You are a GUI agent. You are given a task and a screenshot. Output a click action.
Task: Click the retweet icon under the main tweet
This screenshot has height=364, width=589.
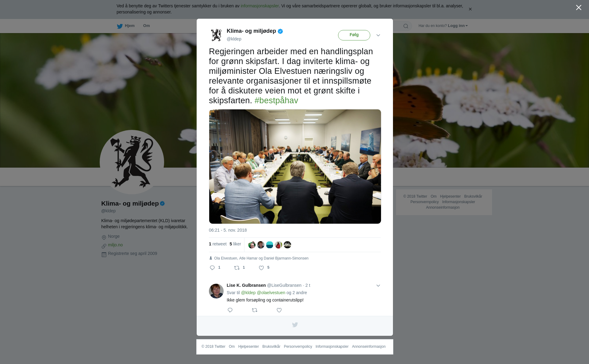[237, 268]
